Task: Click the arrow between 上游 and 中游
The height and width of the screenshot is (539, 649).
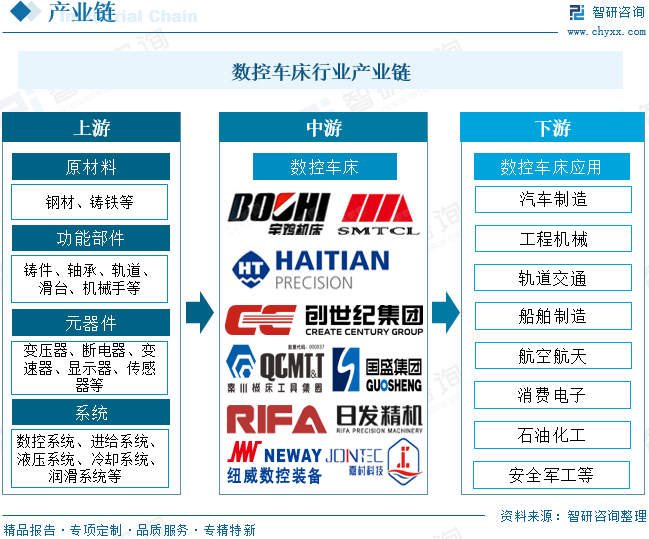Action: pos(200,313)
